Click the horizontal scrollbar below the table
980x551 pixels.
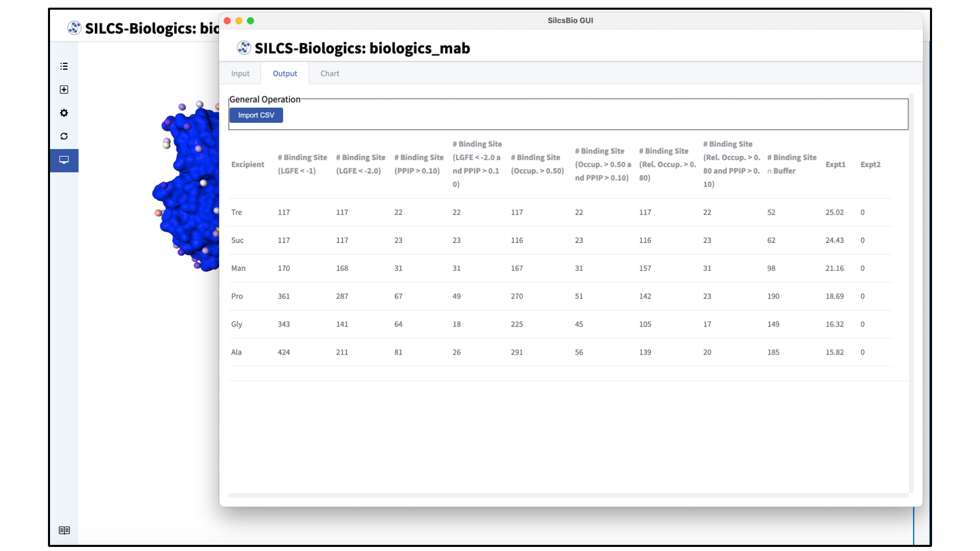coord(568,495)
